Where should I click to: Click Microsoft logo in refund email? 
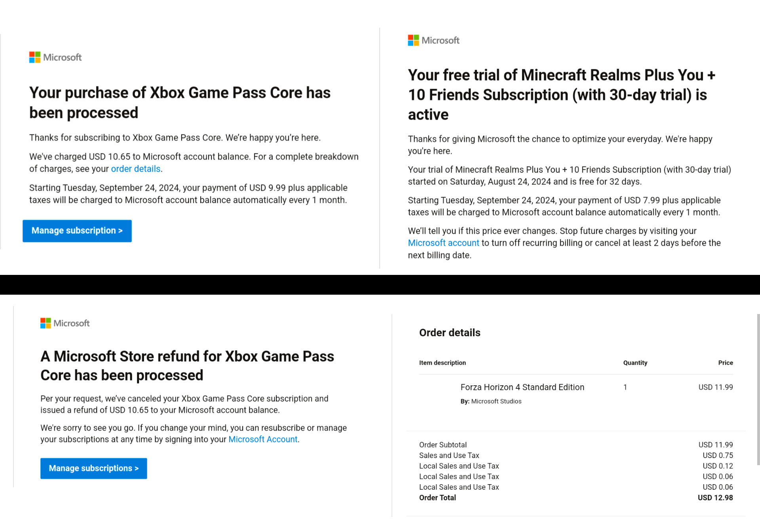pyautogui.click(x=65, y=323)
